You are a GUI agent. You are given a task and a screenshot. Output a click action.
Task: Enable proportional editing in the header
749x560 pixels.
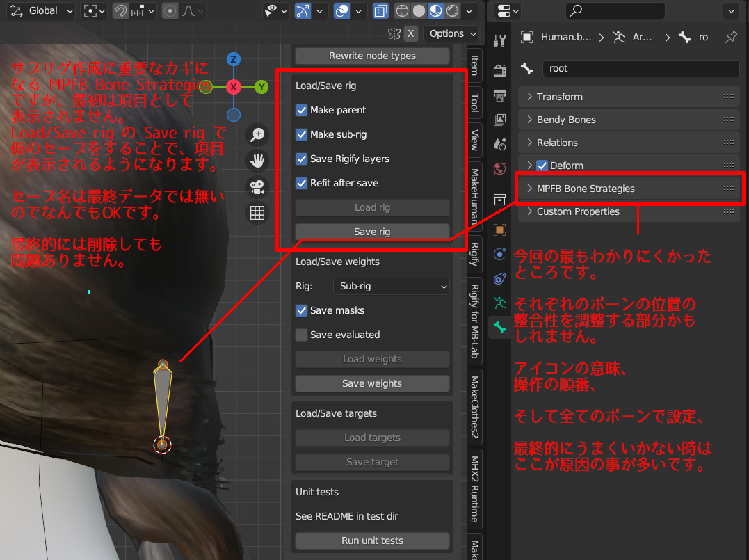tap(171, 10)
